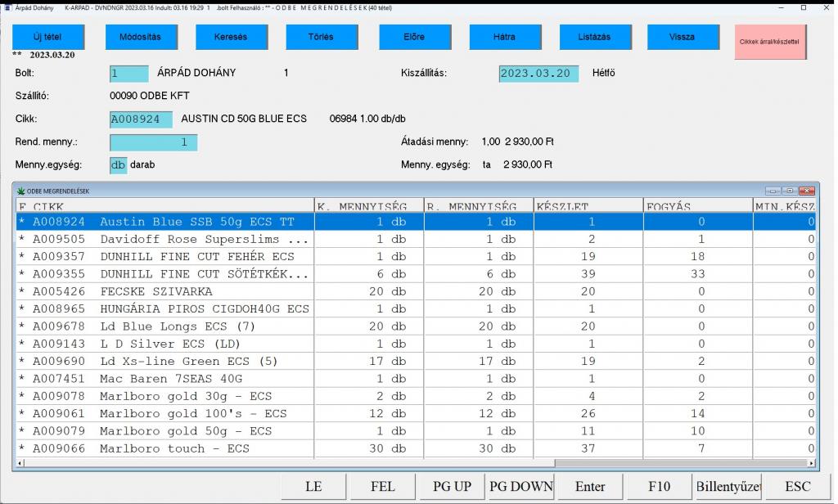Click the F10 button in bottom bar
The image size is (838, 504).
pos(659,486)
